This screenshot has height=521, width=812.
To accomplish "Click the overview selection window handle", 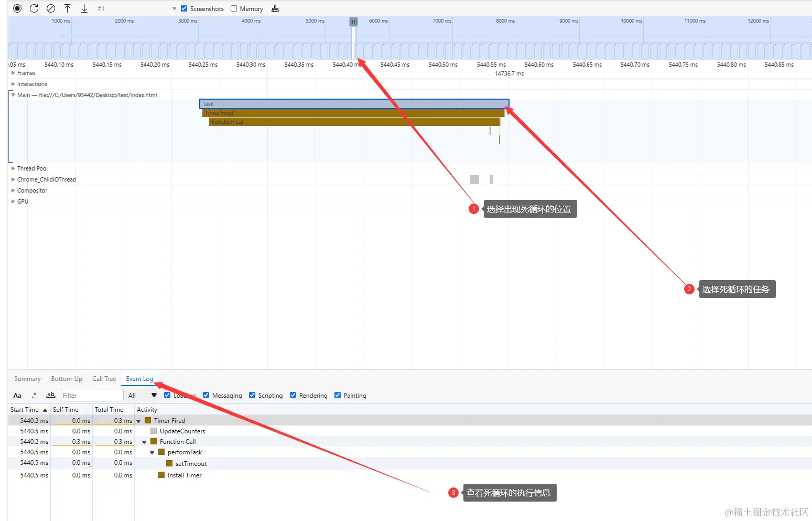I will pos(353,22).
